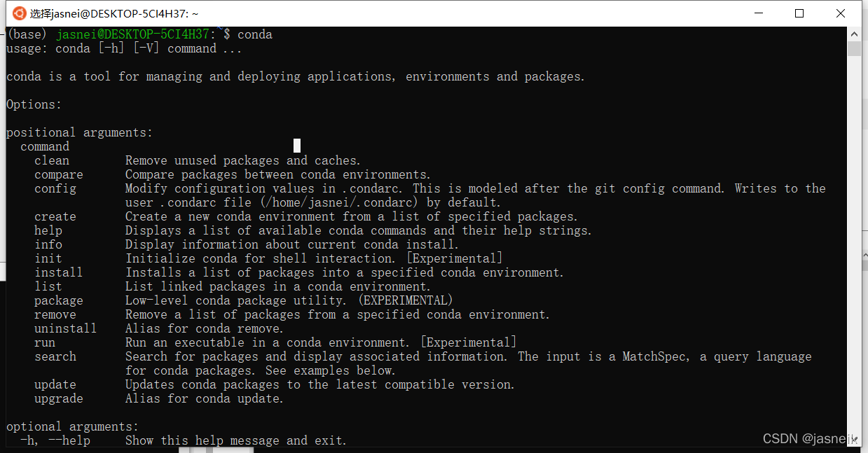Click the '-h, --help' option text

click(x=55, y=440)
